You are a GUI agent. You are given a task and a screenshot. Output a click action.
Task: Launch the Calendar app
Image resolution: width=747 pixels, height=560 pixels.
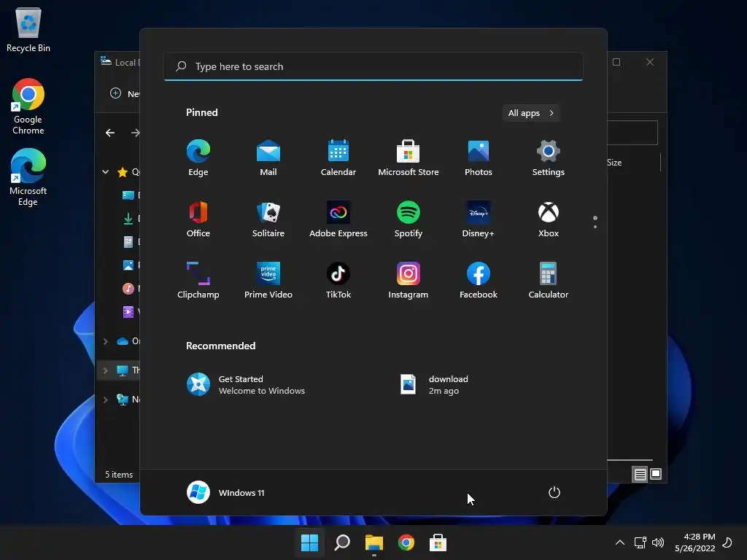point(338,158)
